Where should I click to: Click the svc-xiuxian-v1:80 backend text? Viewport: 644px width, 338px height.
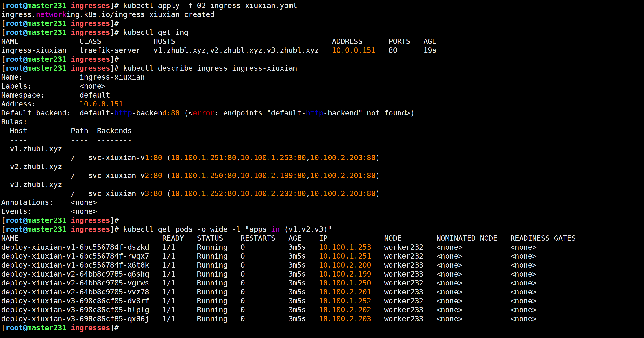(125, 158)
